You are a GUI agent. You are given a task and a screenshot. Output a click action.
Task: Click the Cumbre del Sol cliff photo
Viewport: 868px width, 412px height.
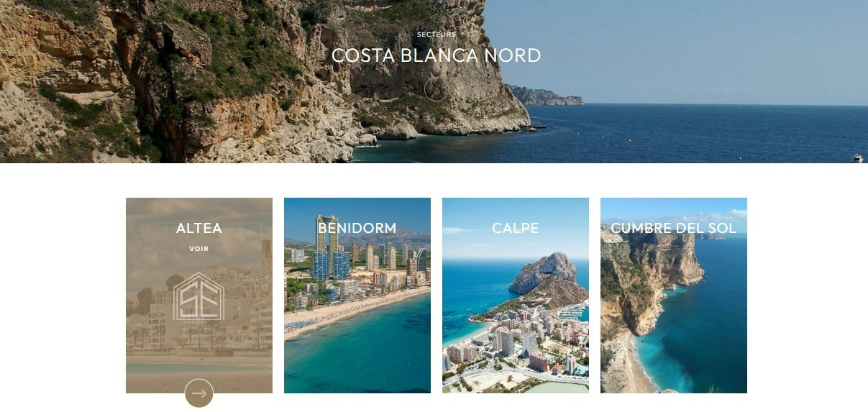pos(674,296)
